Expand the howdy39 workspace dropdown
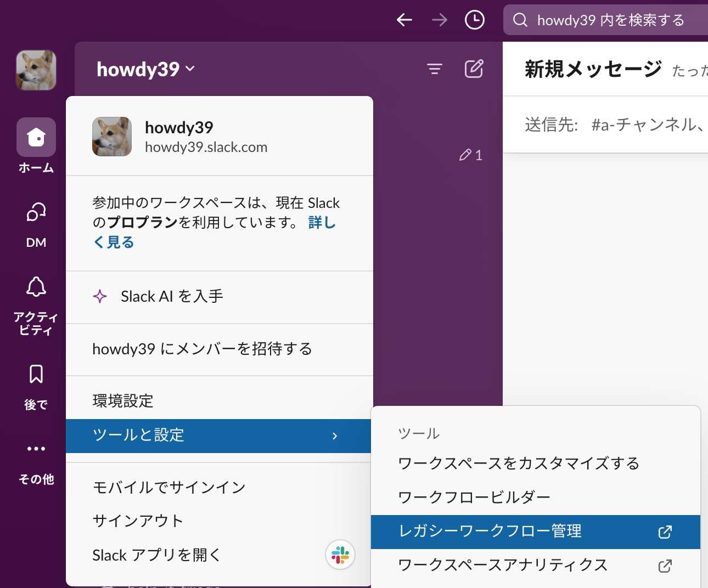Viewport: 708px width, 588px height. [145, 69]
